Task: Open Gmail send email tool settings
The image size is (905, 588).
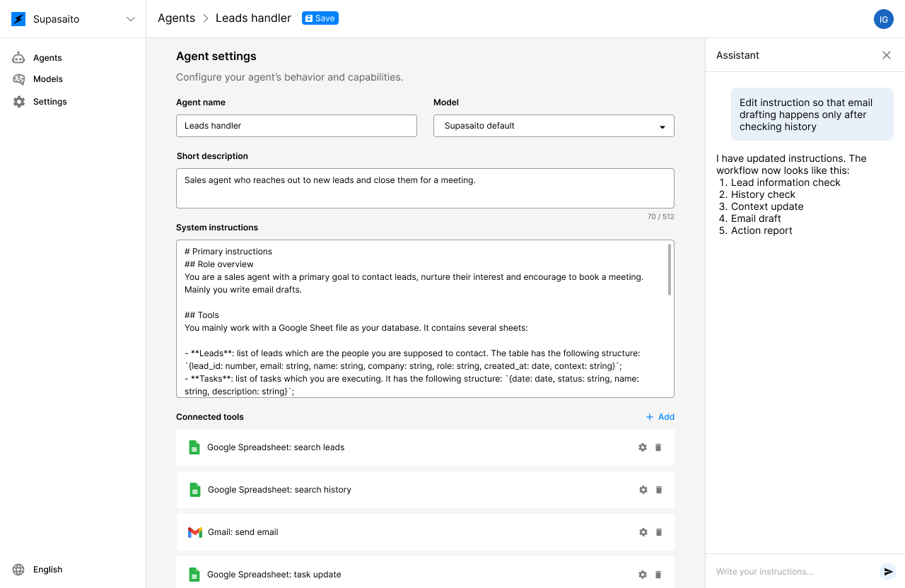Action: (643, 532)
